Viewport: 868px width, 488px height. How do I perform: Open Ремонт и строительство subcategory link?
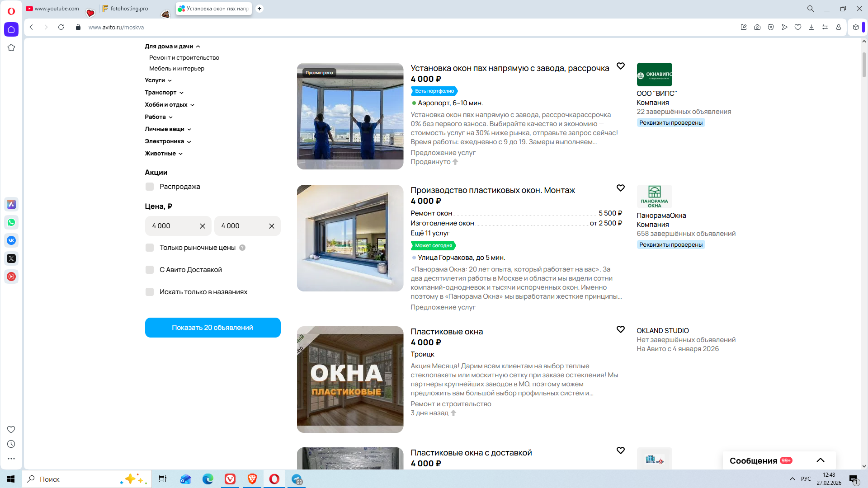pos(184,58)
